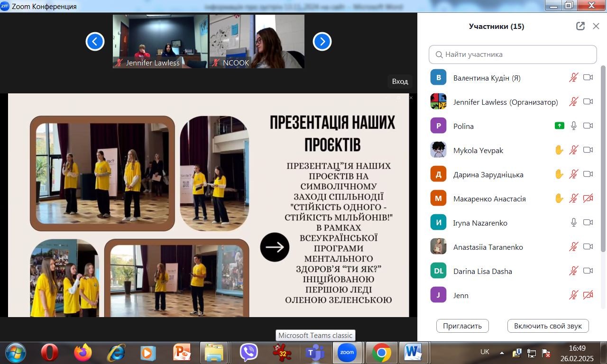Click Jennifer Lawless organizer avatar

pos(438,101)
